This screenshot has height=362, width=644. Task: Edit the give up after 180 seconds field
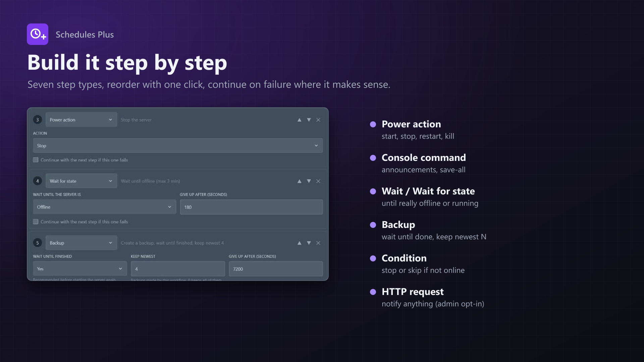click(251, 207)
